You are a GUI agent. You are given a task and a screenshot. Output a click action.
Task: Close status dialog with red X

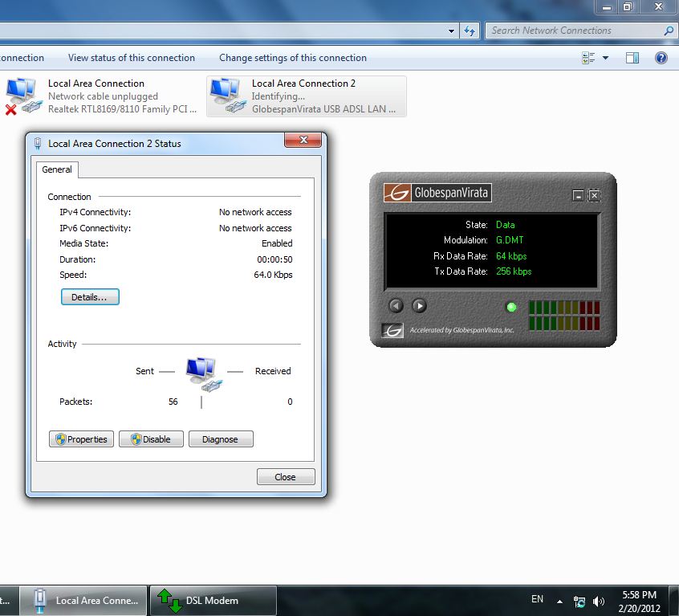click(x=303, y=140)
